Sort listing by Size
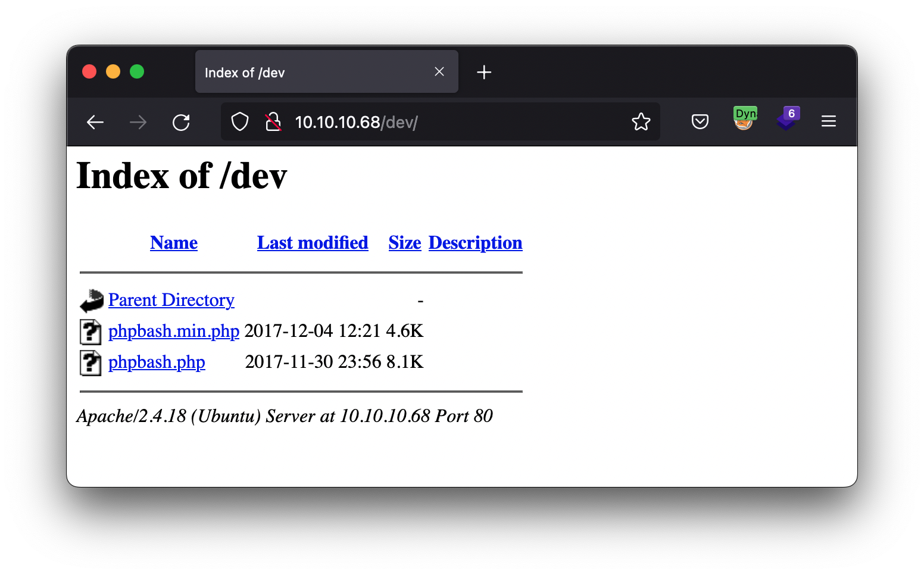Screen dimensions: 924x575 pyautogui.click(x=405, y=243)
